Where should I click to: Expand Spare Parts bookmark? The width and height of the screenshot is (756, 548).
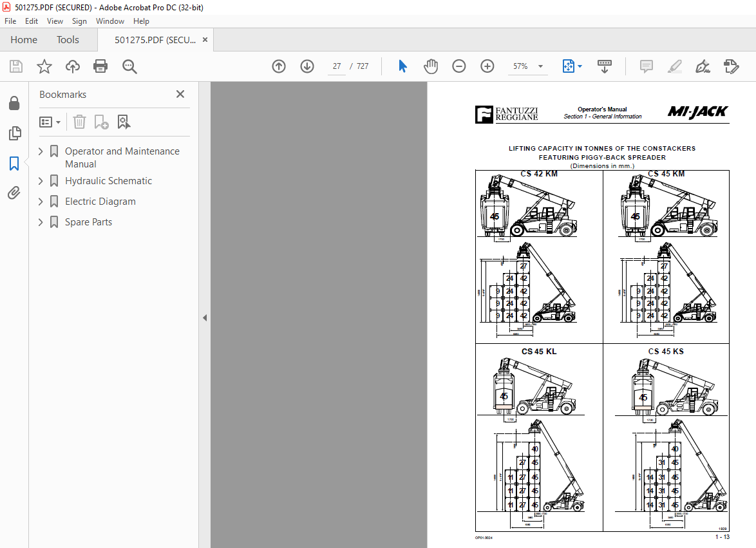tap(41, 222)
